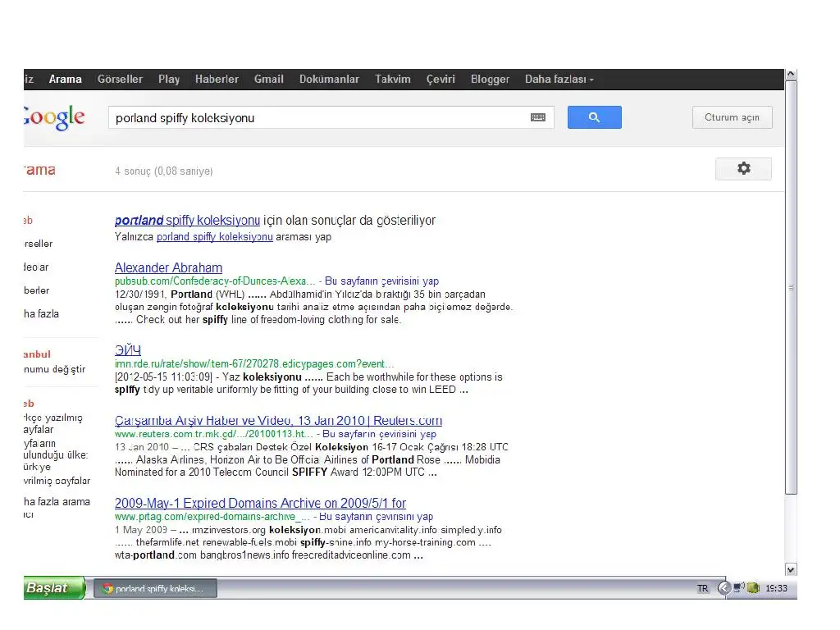Select the rseller sidebar filter

pos(38,244)
